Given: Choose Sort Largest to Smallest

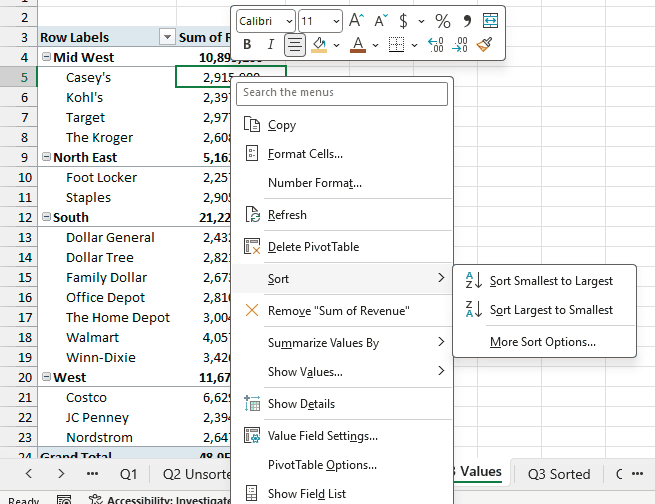Looking at the screenshot, I should coord(544,309).
